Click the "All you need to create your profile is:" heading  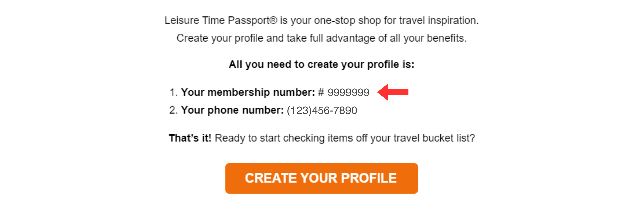click(321, 64)
